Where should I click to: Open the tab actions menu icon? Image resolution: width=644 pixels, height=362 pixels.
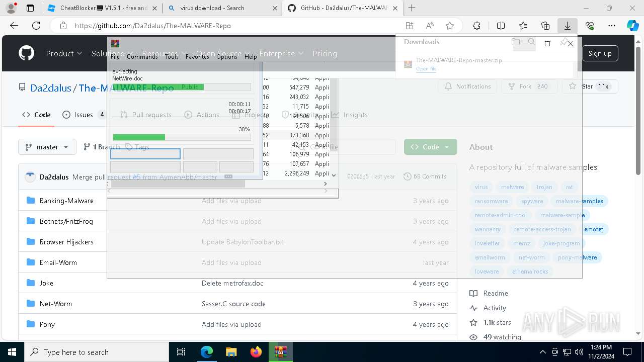pyautogui.click(x=30, y=8)
